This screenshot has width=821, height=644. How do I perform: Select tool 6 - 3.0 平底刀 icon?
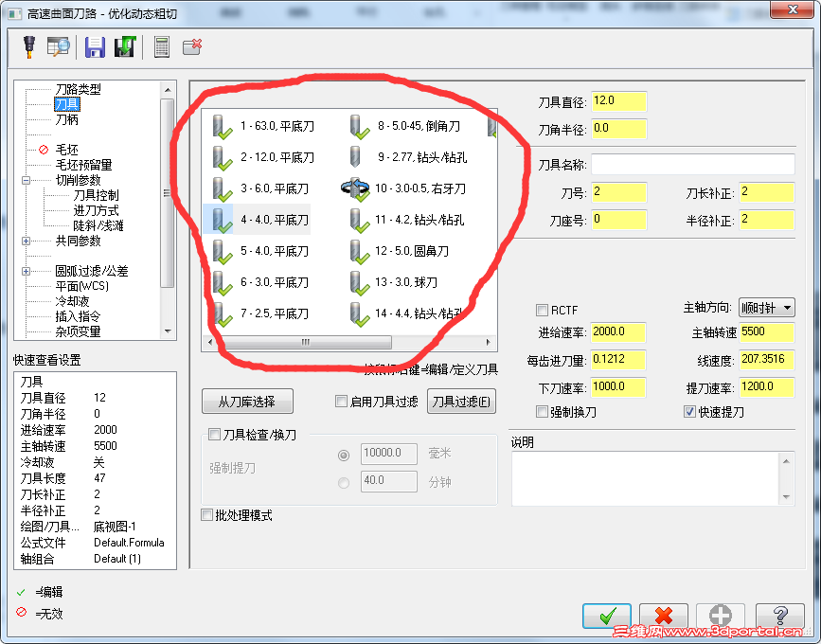pos(222,283)
